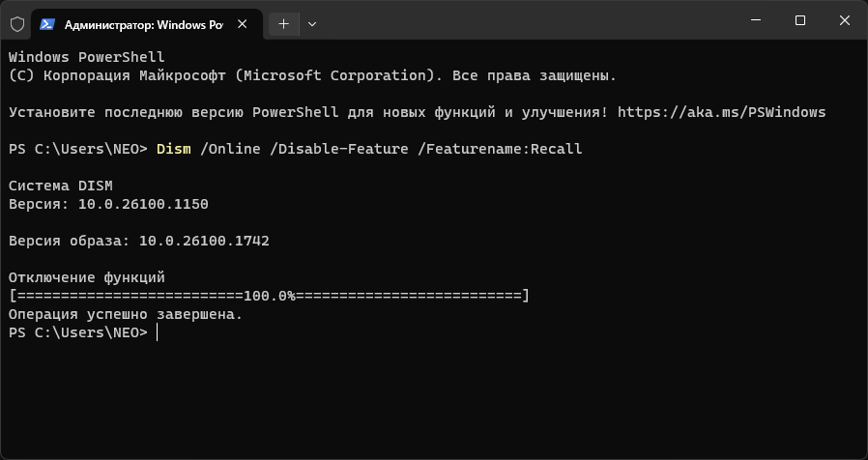Click the /Featurename:Recall argument text
This screenshot has width=868, height=460.
(x=500, y=149)
